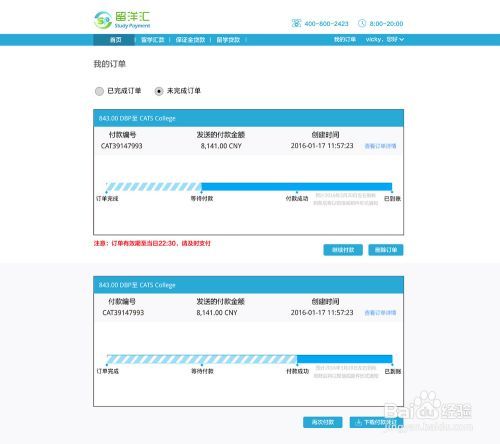
Task: Click the red notice about 22:30 deadline
Action: (x=152, y=243)
